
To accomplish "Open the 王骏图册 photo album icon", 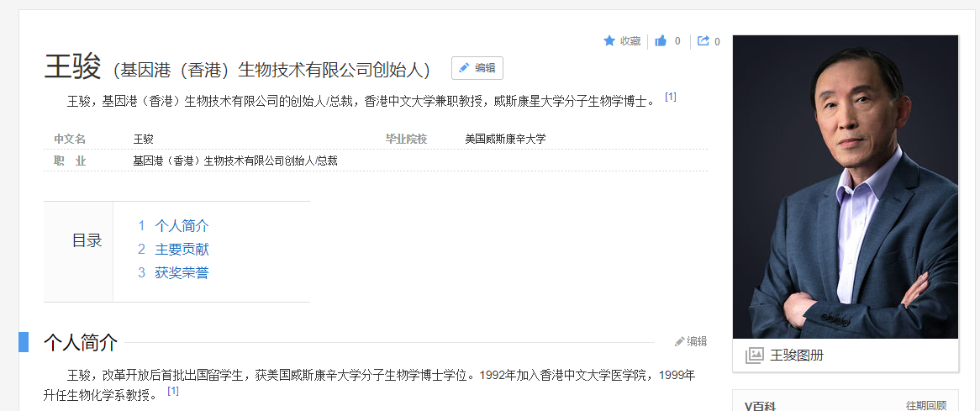I will point(755,356).
